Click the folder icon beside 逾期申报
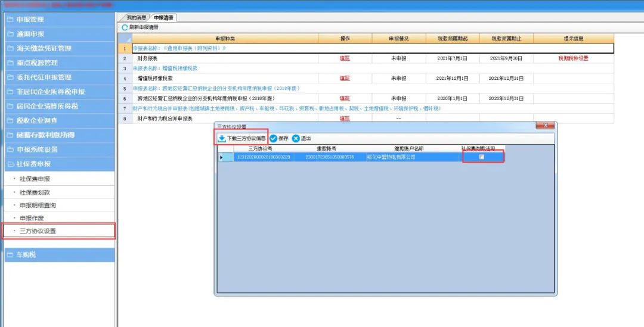This screenshot has height=327, width=644. pyautogui.click(x=10, y=34)
